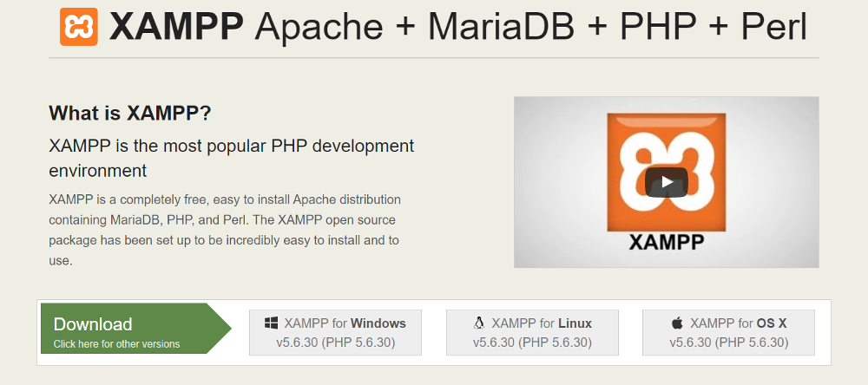Click the 'completely free, easy to install' paragraph
The height and width of the screenshot is (385, 868).
coord(225,230)
